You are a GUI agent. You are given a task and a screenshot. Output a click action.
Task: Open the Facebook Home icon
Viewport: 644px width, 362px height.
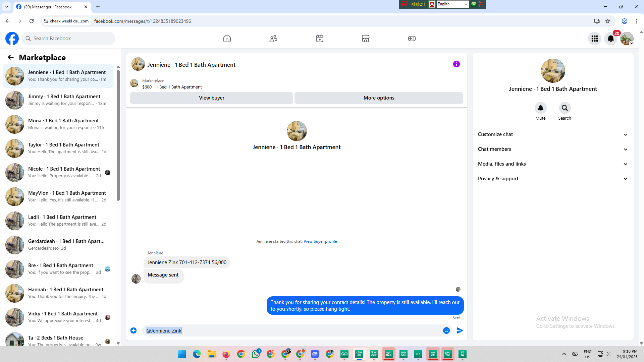(x=227, y=39)
